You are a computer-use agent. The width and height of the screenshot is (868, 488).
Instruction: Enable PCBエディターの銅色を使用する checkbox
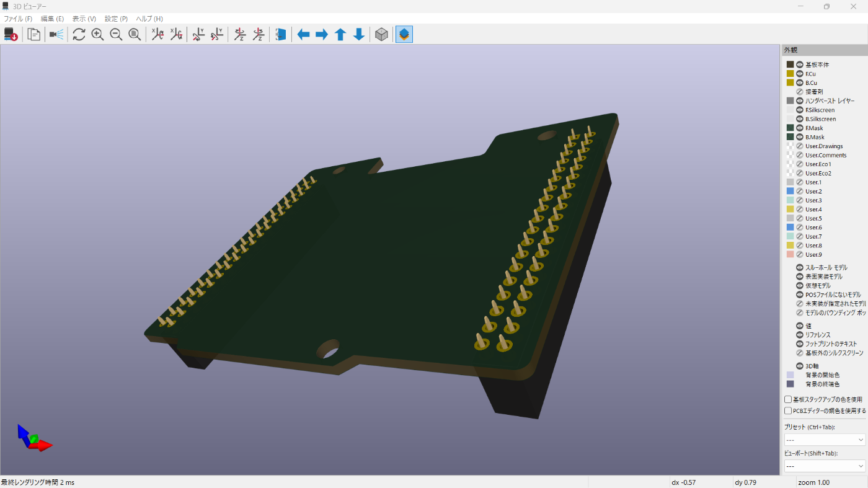click(788, 410)
